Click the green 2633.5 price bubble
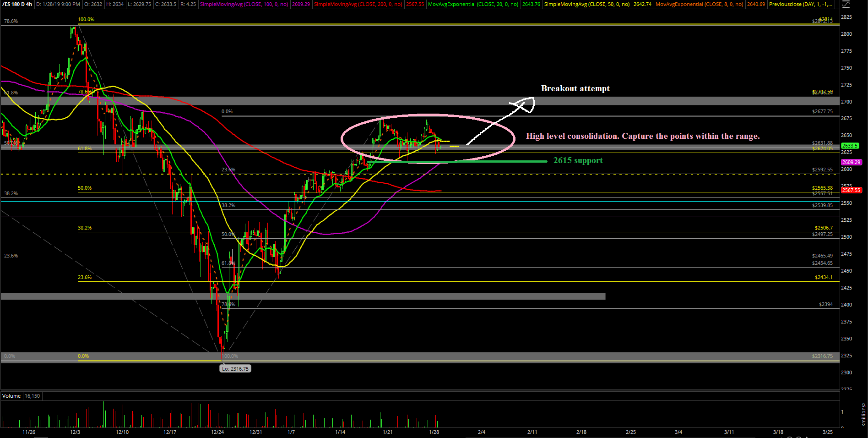The width and height of the screenshot is (868, 438). tap(850, 146)
